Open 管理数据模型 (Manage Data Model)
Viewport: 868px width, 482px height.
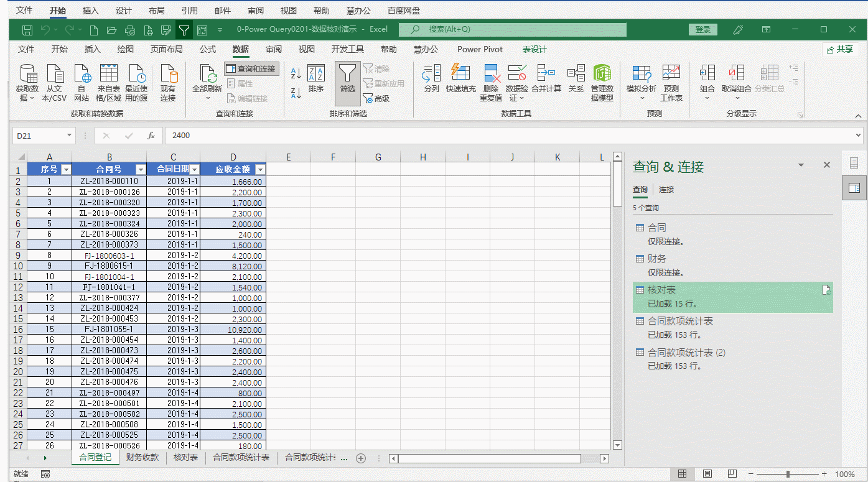click(602, 83)
